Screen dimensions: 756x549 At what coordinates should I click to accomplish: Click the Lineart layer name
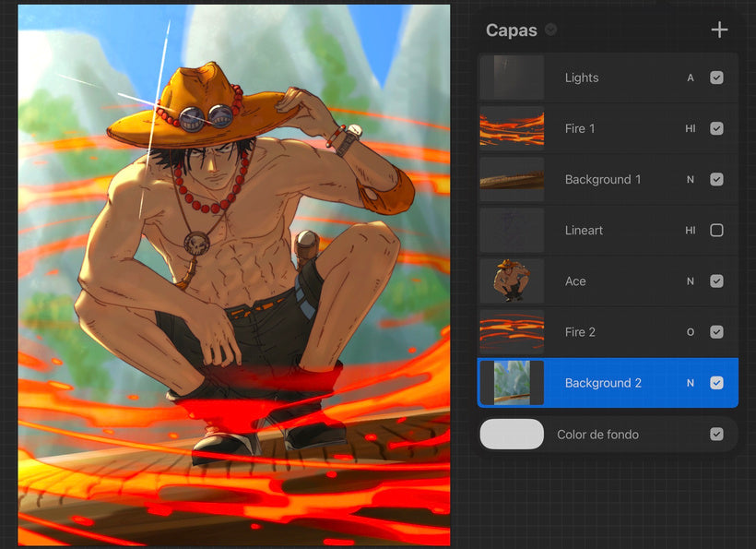pos(584,230)
